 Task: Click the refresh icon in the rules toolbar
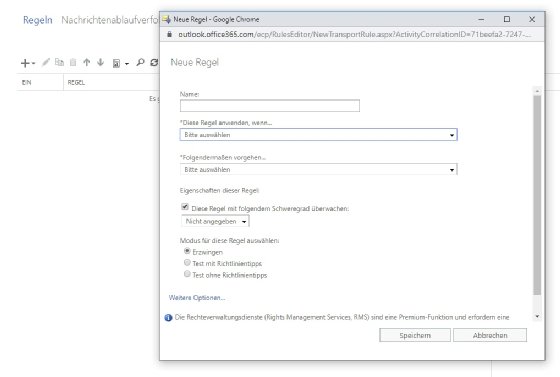click(154, 62)
